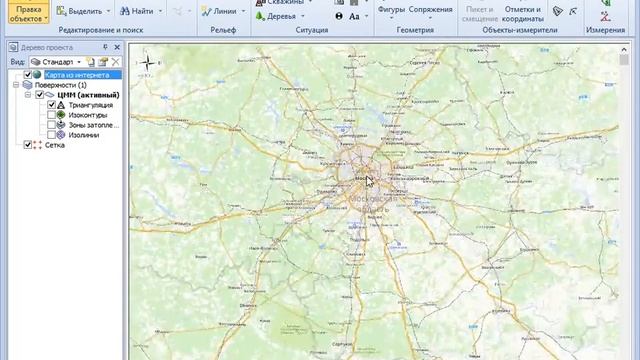This screenshot has width=640, height=360.
Task: Click the globe icon of Карта из интернета
Action: (37, 75)
